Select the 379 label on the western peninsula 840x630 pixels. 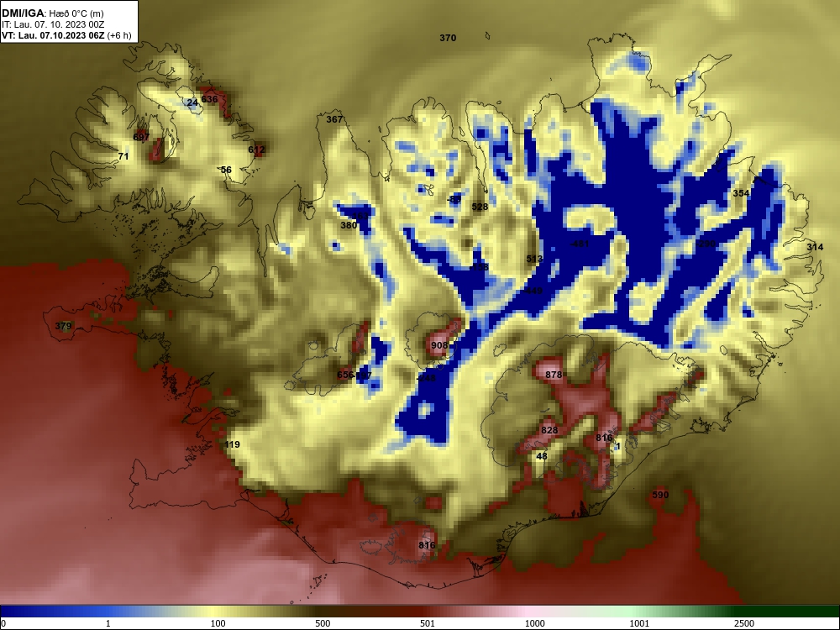(63, 326)
